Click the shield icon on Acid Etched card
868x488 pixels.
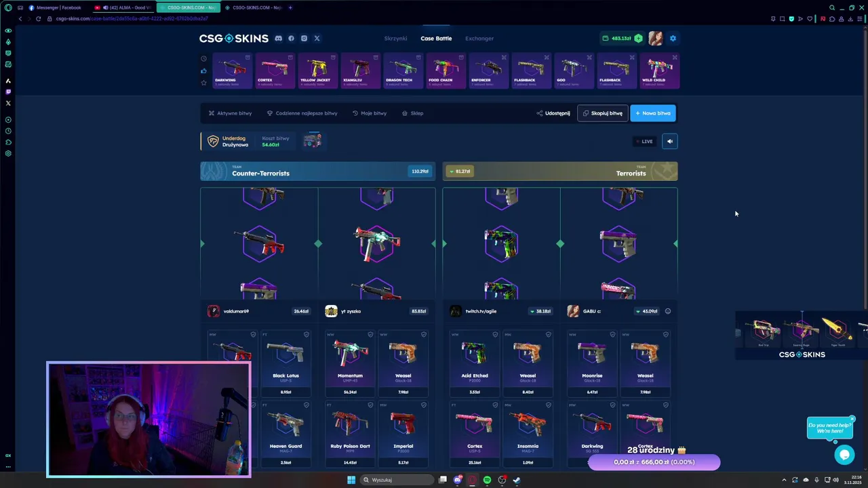pyautogui.click(x=495, y=334)
